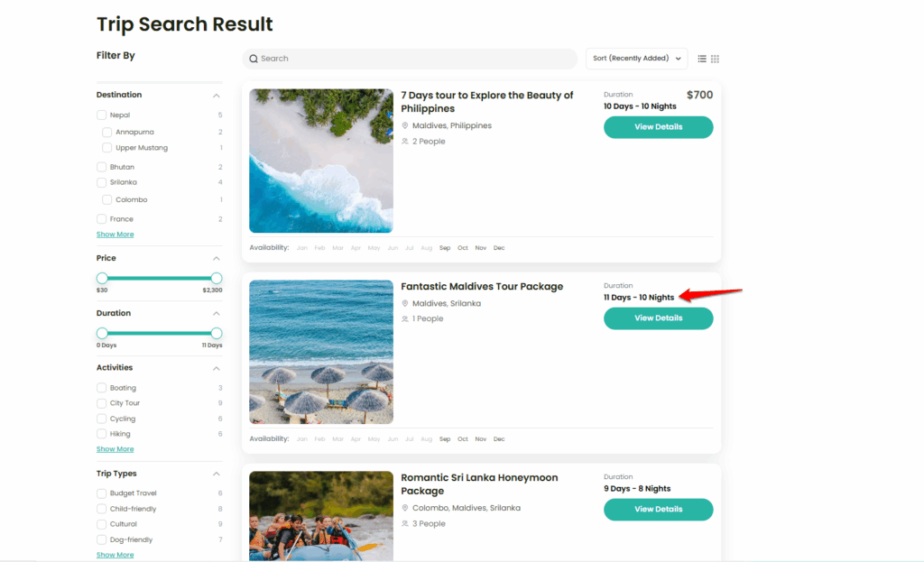Select Sep availability month on Philippines tour
This screenshot has width=924, height=562.
pos(445,248)
